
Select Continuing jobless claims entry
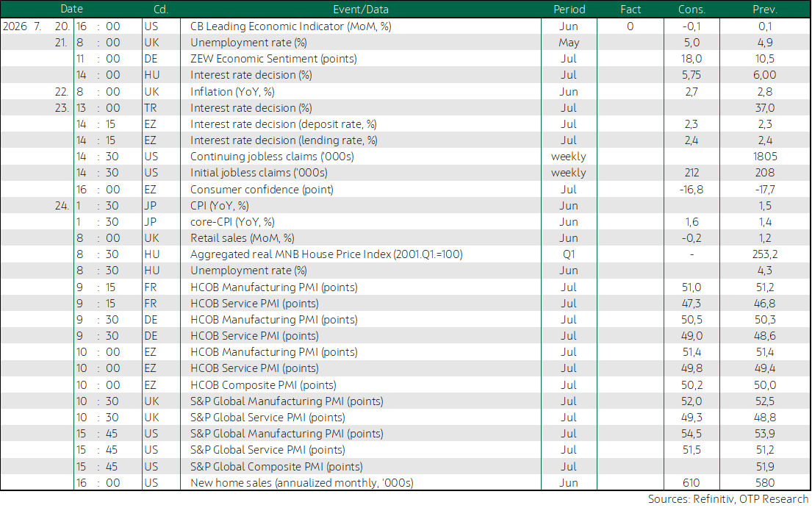(272, 157)
